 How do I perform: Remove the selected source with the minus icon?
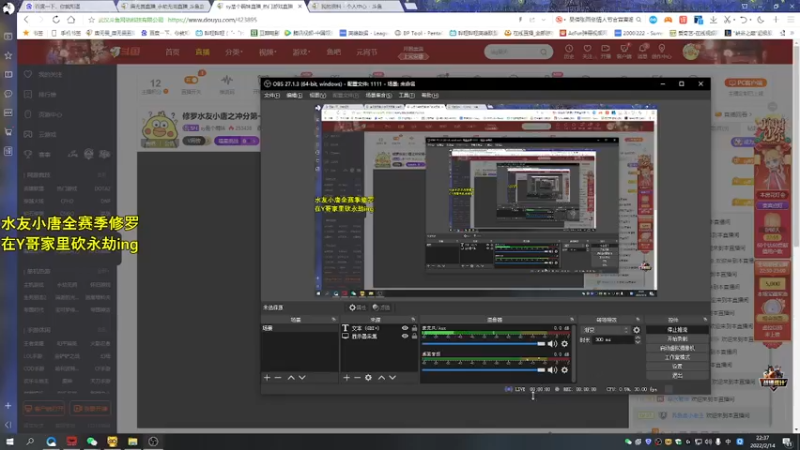[357, 378]
